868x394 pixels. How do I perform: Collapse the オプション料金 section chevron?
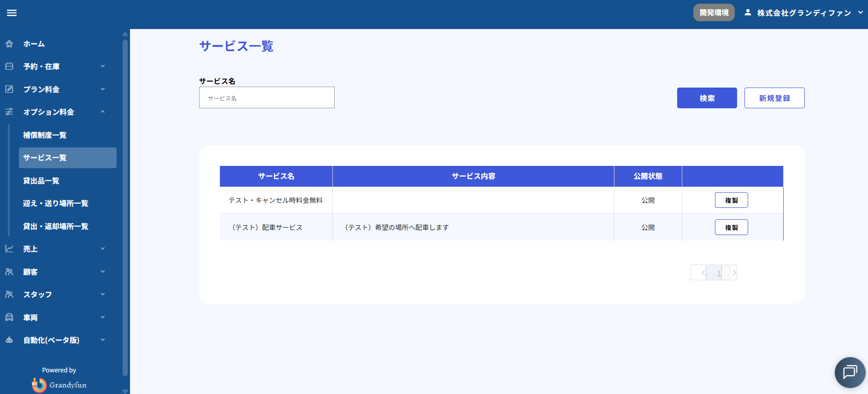click(103, 112)
